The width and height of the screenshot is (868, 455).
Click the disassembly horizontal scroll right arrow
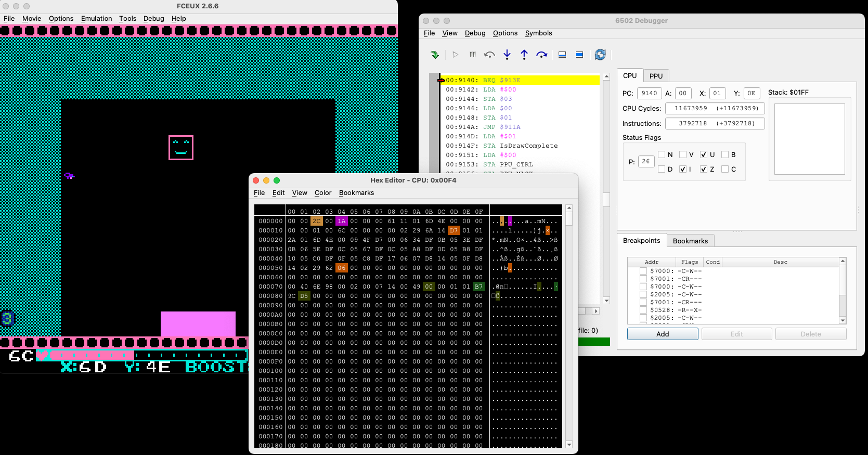click(x=596, y=311)
